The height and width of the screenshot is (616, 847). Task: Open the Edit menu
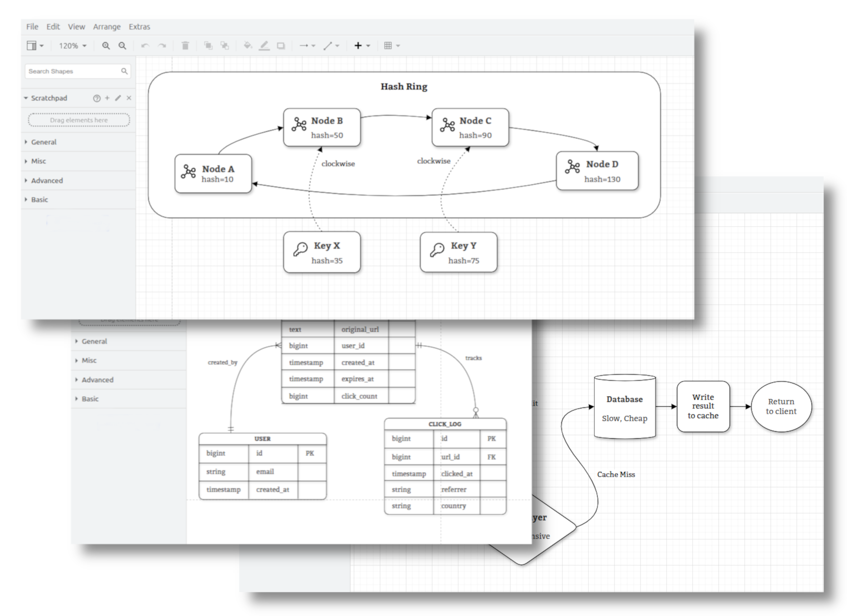point(53,27)
